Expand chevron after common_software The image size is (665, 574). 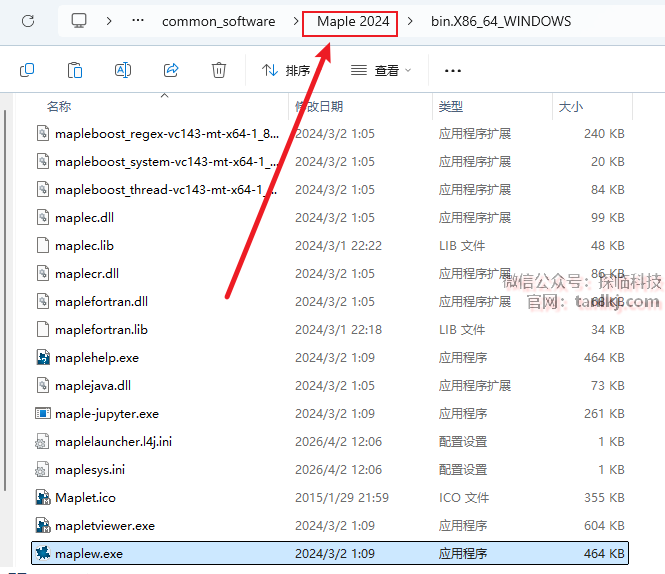click(296, 21)
